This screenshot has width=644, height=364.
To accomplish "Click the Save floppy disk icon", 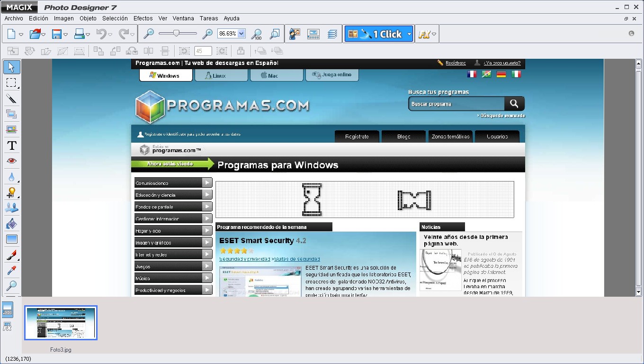I will pyautogui.click(x=57, y=34).
